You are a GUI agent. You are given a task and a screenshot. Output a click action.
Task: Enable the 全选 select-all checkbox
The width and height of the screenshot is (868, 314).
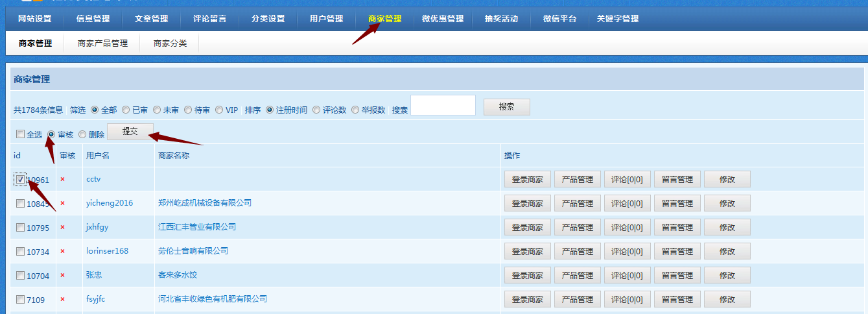point(21,134)
